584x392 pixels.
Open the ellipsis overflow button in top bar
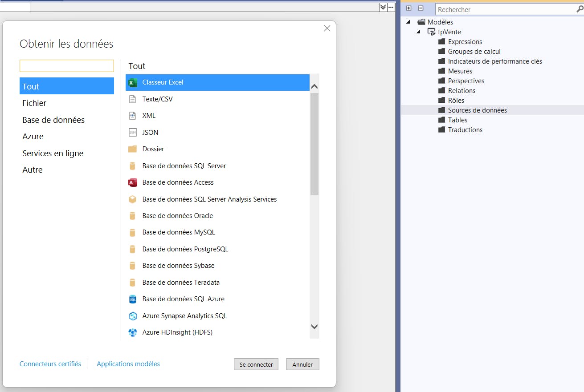tap(391, 7)
